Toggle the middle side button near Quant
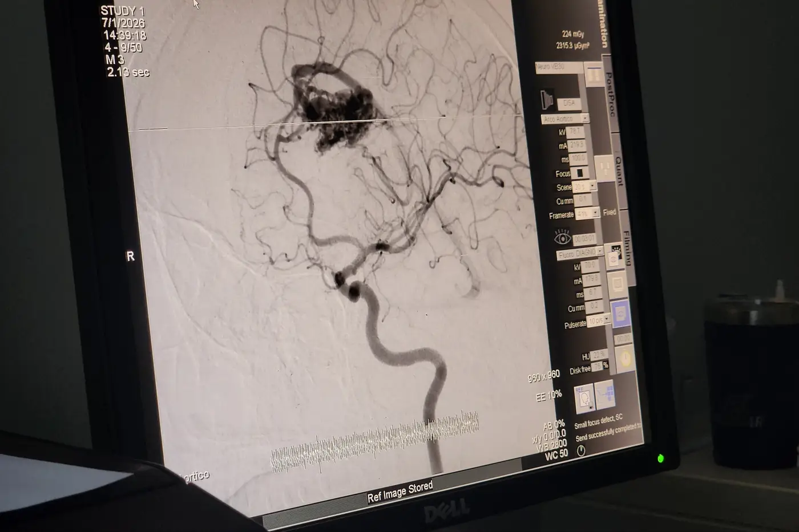 tap(604, 169)
